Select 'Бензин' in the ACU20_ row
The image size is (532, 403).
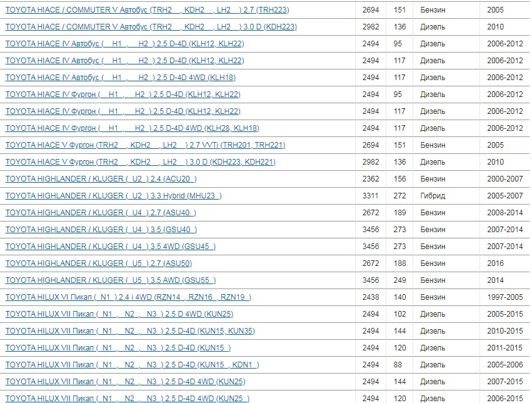tap(433, 179)
